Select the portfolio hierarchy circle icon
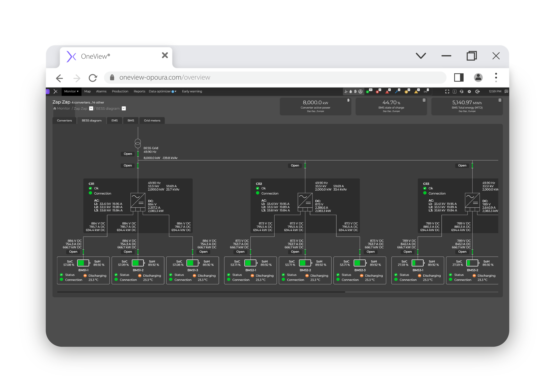Viewport: 555px width, 392px height. coord(360,92)
